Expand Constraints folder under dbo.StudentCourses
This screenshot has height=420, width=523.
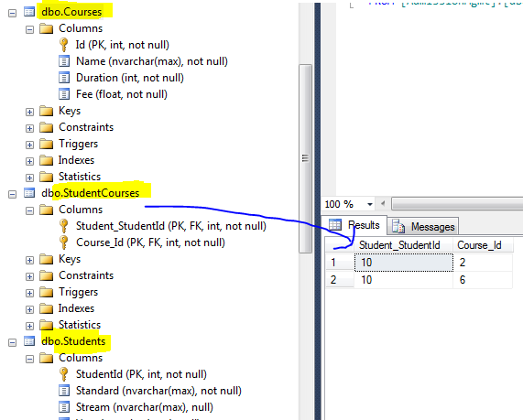tap(29, 276)
